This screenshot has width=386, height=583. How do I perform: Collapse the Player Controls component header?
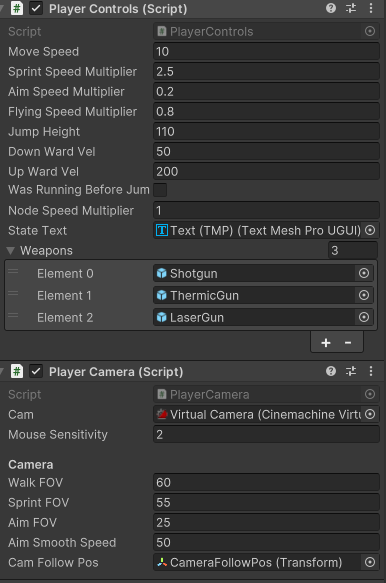[x=1, y=8]
